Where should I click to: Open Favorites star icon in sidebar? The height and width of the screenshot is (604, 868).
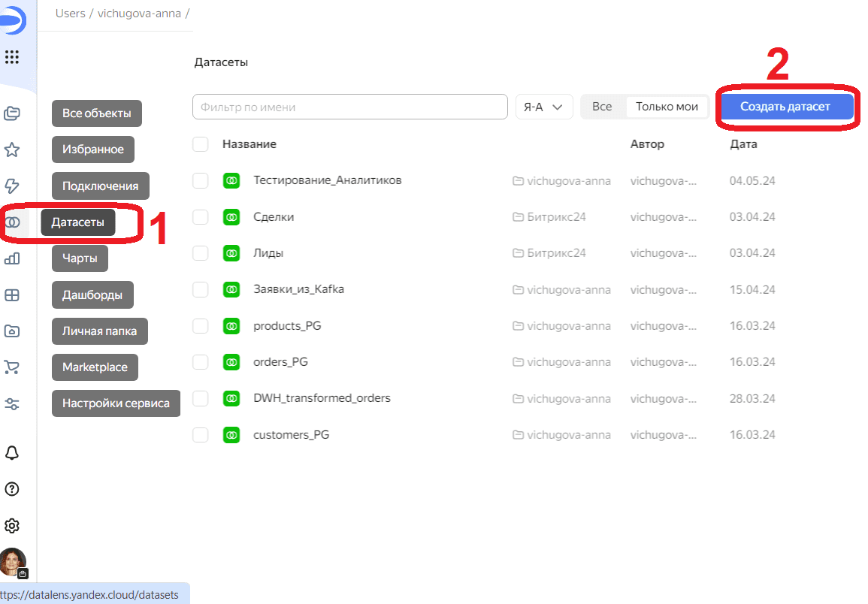(x=11, y=149)
